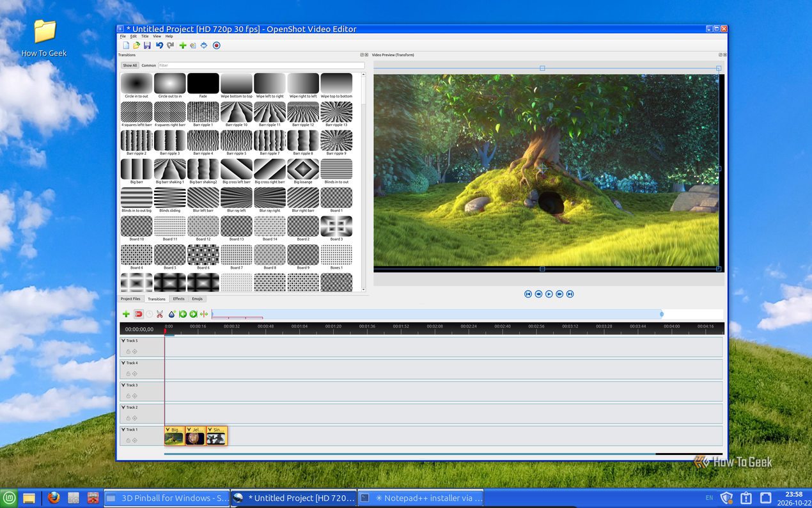Click the Common filter button
This screenshot has height=508, width=812.
(x=149, y=65)
